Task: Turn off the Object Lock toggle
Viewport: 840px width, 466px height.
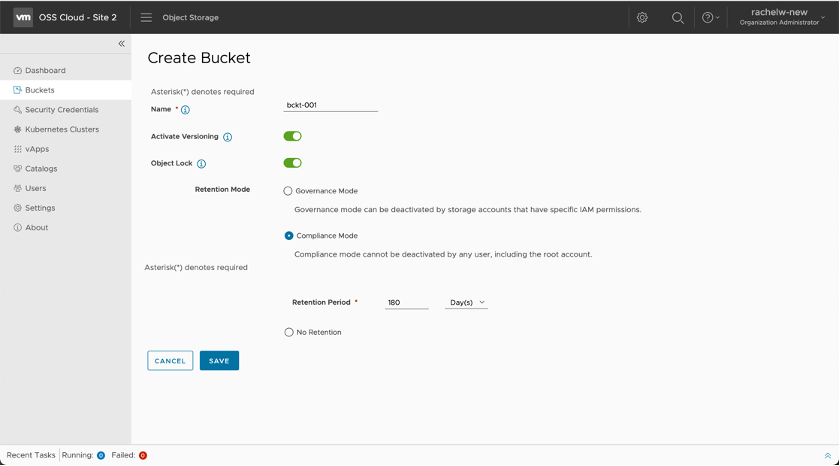Action: (x=292, y=163)
